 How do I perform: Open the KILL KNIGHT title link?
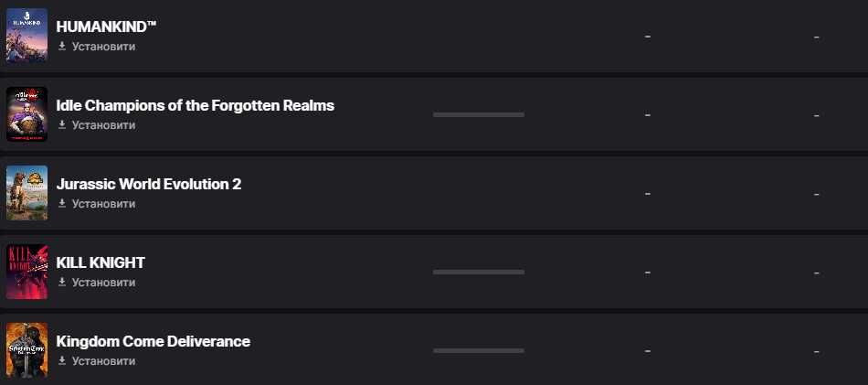pyautogui.click(x=101, y=262)
